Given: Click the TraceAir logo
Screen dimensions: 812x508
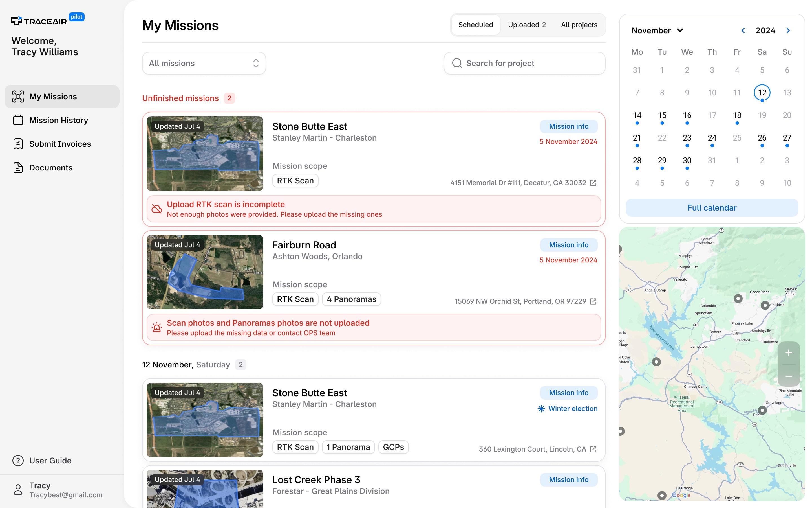Looking at the screenshot, I should [39, 21].
